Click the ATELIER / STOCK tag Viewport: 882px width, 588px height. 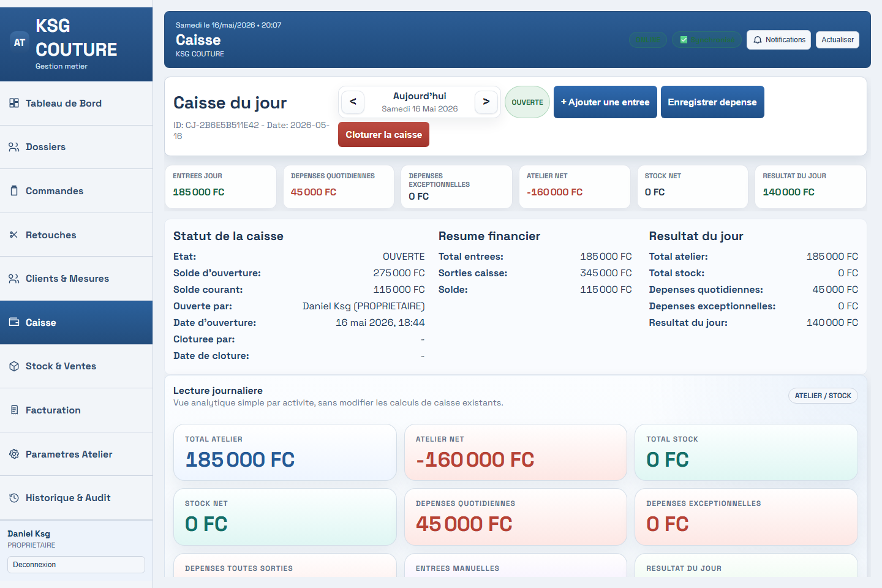[x=823, y=396]
